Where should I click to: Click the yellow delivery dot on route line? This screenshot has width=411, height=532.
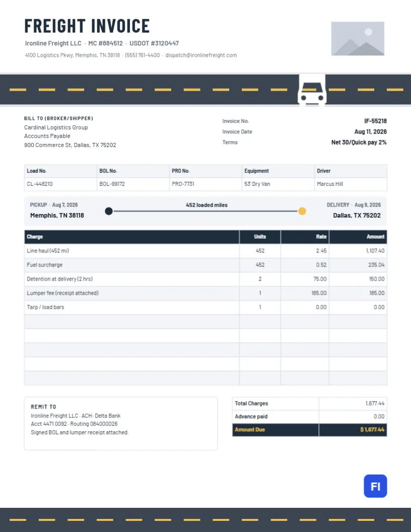(302, 211)
